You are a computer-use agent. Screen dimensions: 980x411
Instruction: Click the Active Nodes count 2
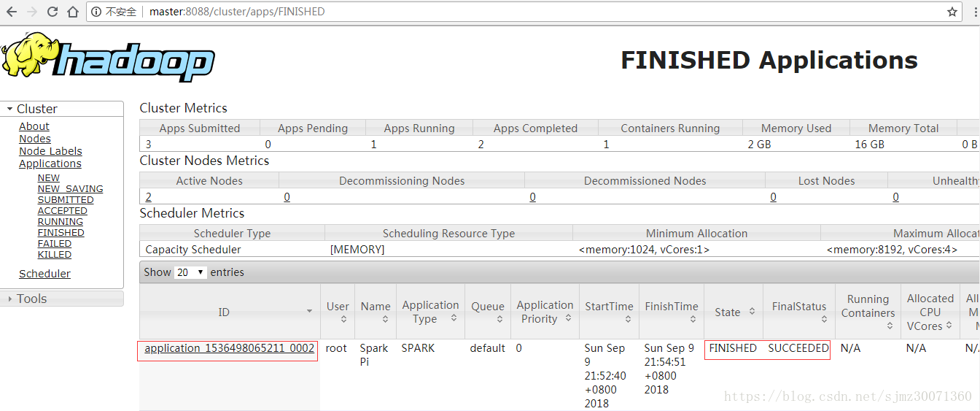pos(149,197)
